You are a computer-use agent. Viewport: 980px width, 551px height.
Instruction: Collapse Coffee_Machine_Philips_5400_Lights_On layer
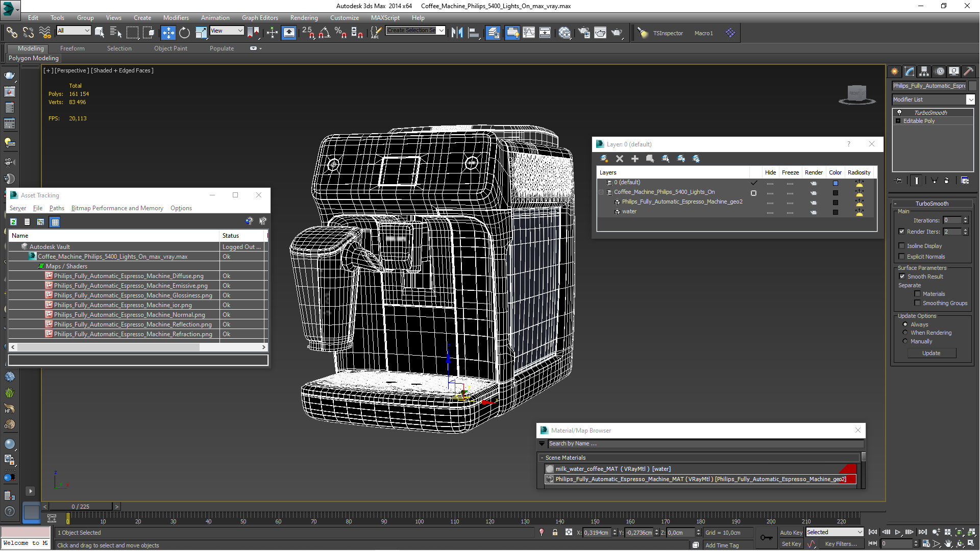(601, 192)
